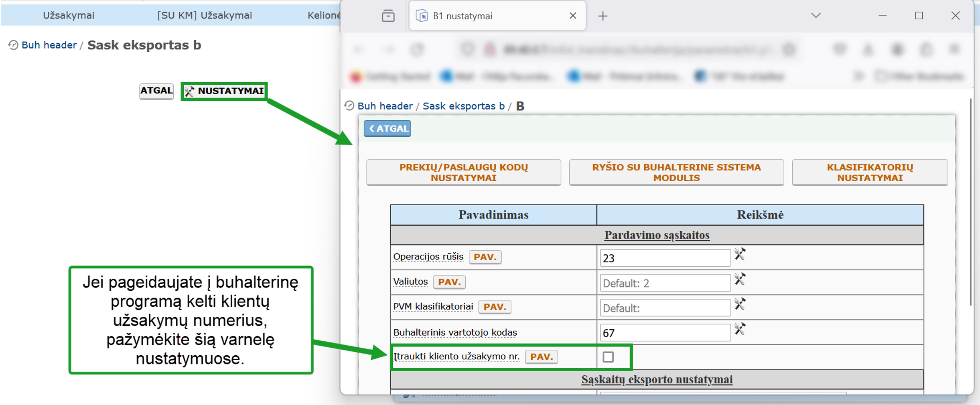Focus the Valiutos value field
Image resolution: width=980 pixels, height=405 pixels.
(x=665, y=283)
